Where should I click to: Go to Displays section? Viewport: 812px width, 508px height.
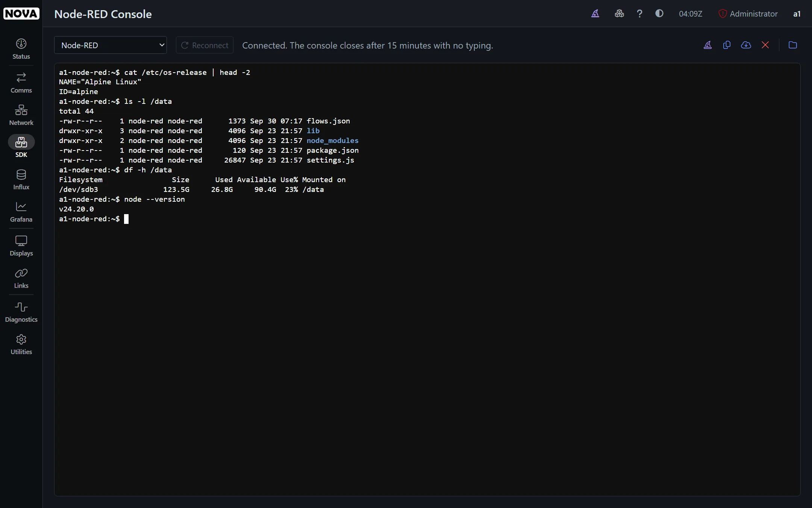[x=21, y=246]
